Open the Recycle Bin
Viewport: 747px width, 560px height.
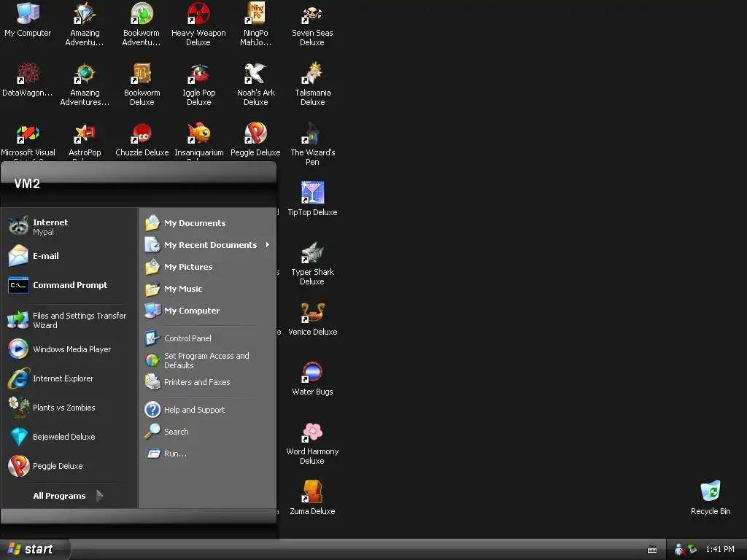coord(711,498)
